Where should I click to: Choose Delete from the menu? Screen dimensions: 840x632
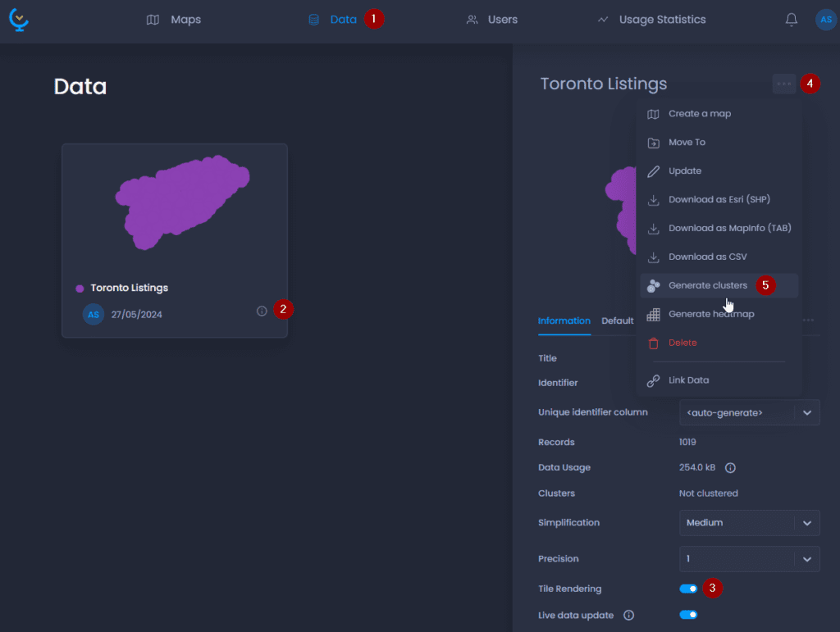click(x=719, y=343)
